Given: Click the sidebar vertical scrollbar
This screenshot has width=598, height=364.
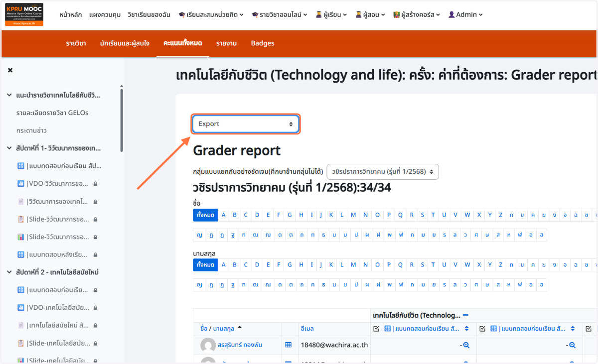Looking at the screenshot, I should pos(122,120).
